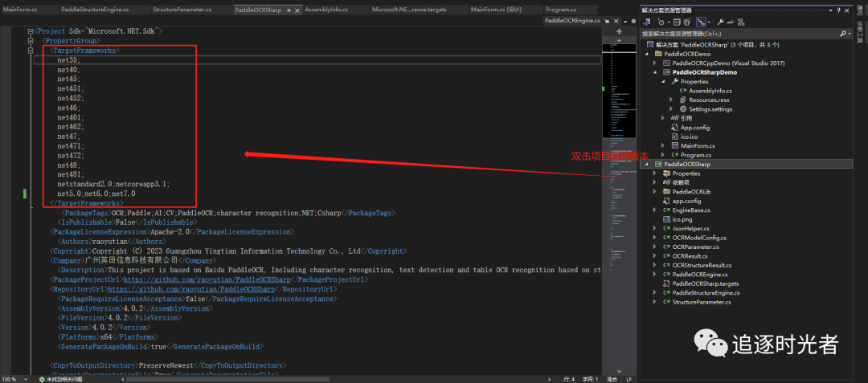Click the Preview Selected Items icon

pyautogui.click(x=730, y=22)
